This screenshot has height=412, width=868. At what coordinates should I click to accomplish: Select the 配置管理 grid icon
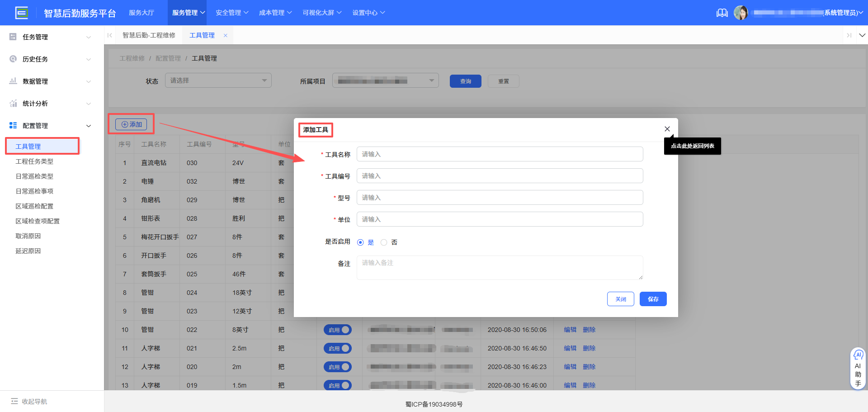click(13, 125)
